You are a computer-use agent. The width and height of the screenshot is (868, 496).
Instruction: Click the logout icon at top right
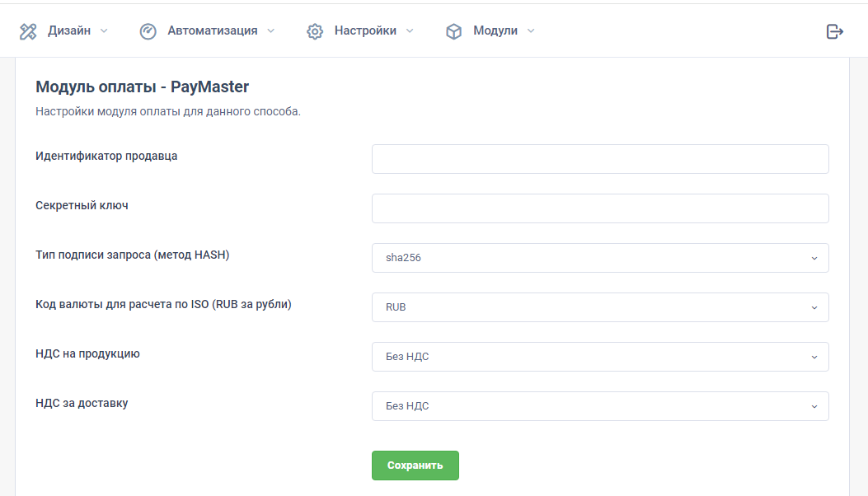[834, 31]
